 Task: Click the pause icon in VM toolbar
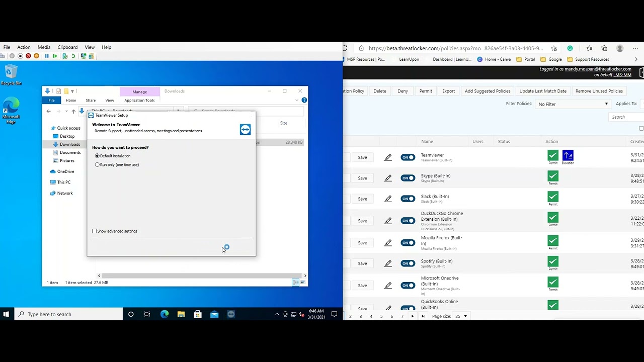point(47,56)
